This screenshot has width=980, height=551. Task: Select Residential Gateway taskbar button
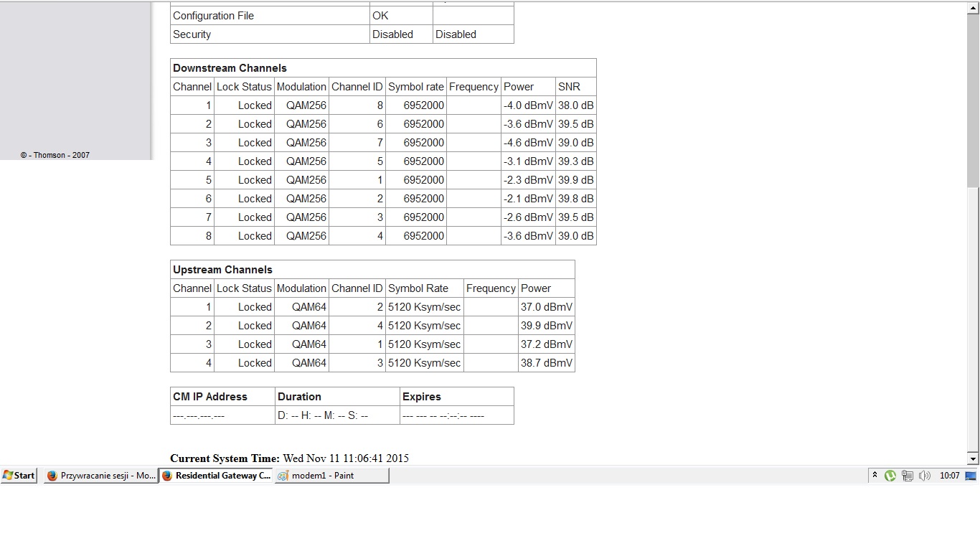(x=216, y=475)
